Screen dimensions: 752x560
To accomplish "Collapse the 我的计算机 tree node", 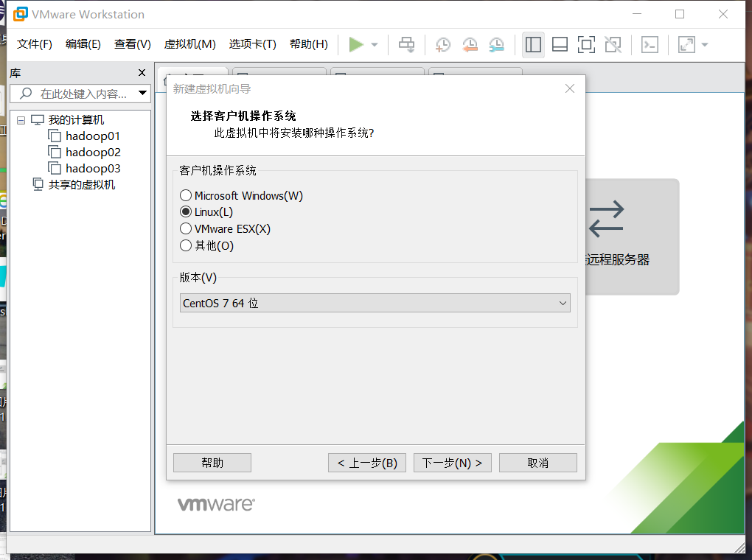I will [21, 120].
